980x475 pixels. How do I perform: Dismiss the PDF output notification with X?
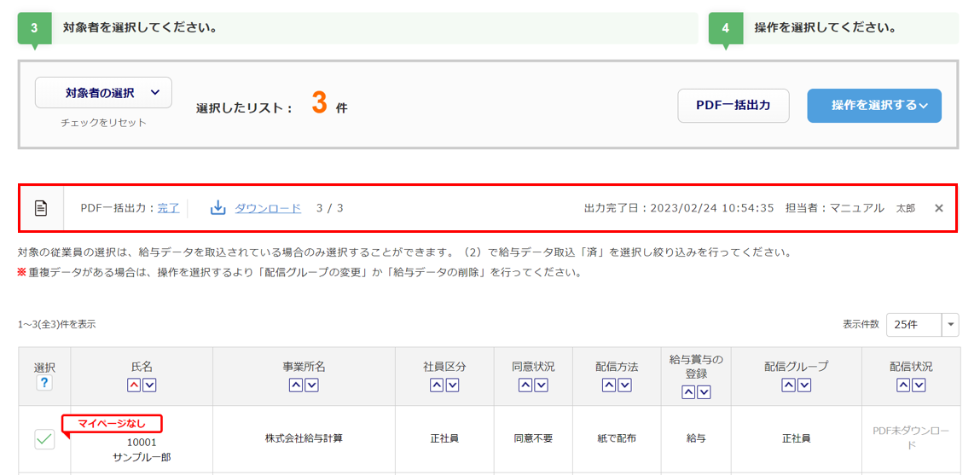[x=938, y=208]
